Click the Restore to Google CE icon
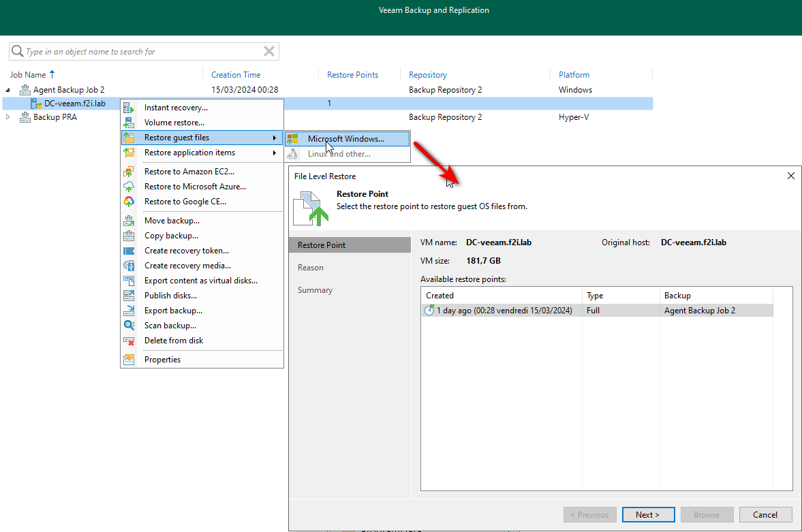This screenshot has height=532, width=802. coord(128,202)
